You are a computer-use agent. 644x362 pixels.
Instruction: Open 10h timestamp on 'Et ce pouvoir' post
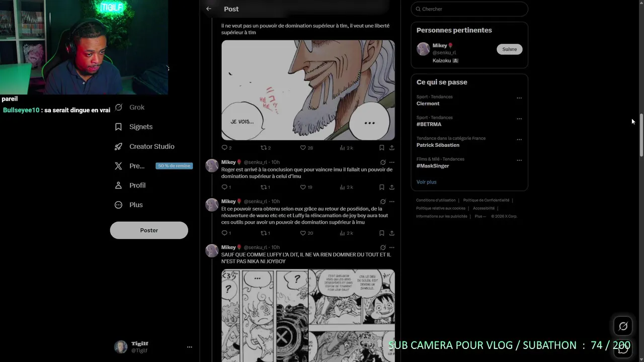click(275, 201)
